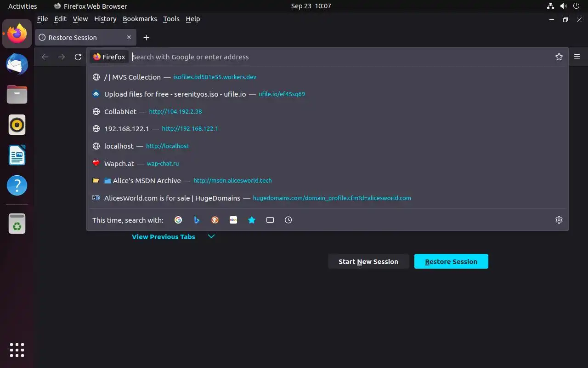Select Alice's MSDN Archive suggestion

pos(327,180)
